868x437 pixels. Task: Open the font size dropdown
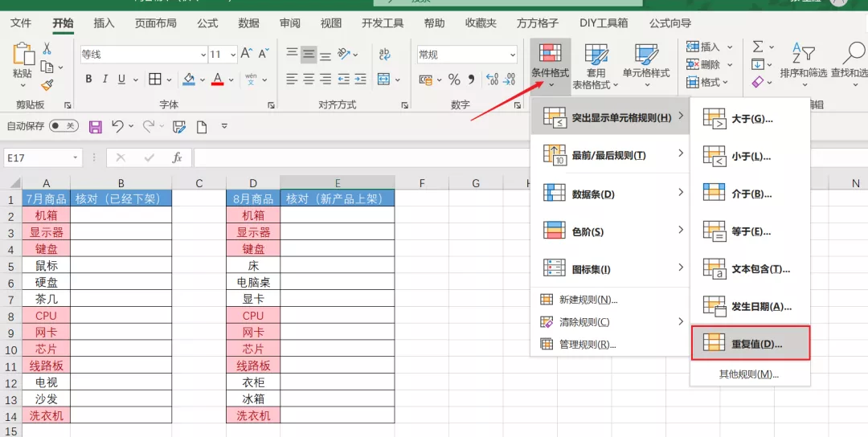233,55
